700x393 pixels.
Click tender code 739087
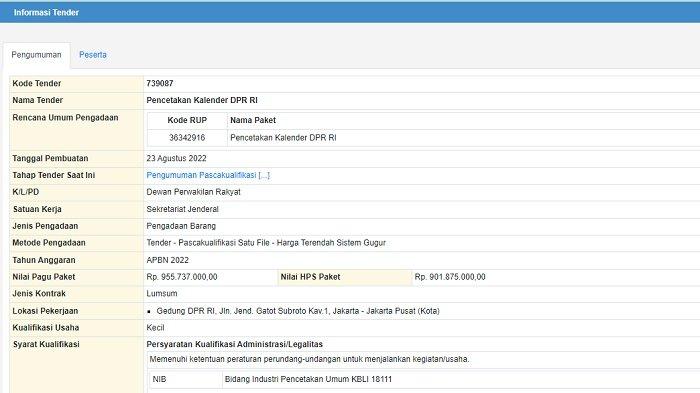160,84
